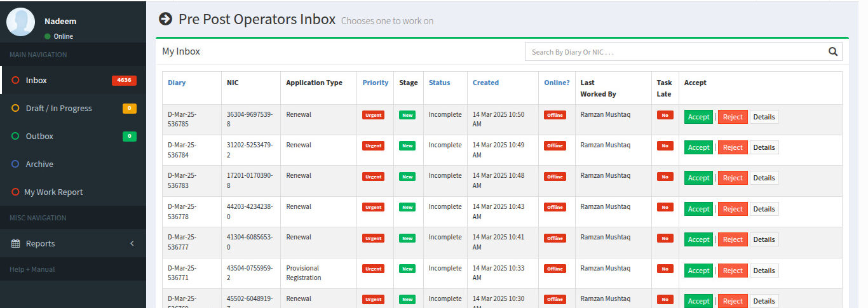Reject diary D-Mar-25-536778
The image size is (868, 308).
coord(733,209)
